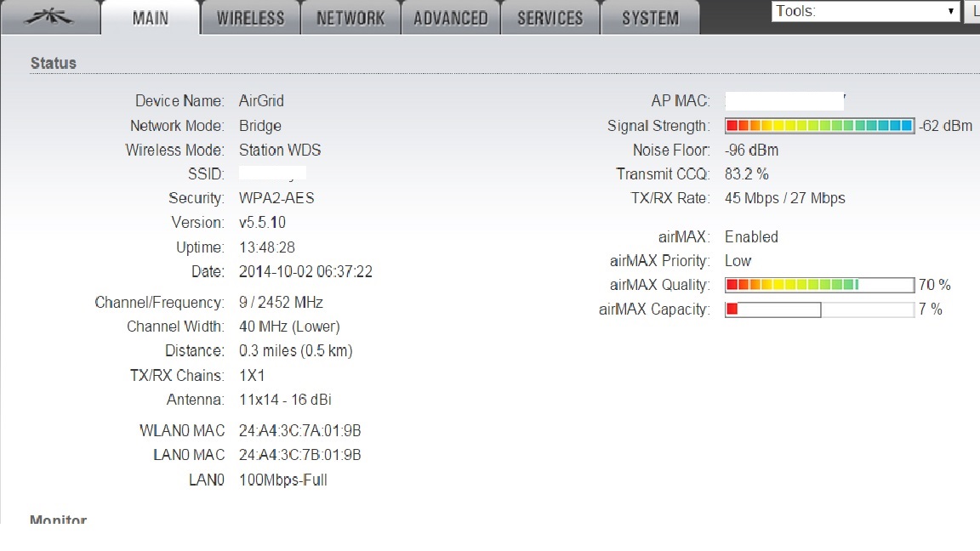The height and width of the screenshot is (551, 980).
Task: Select the noise floor -96 dBm
Action: tap(752, 150)
